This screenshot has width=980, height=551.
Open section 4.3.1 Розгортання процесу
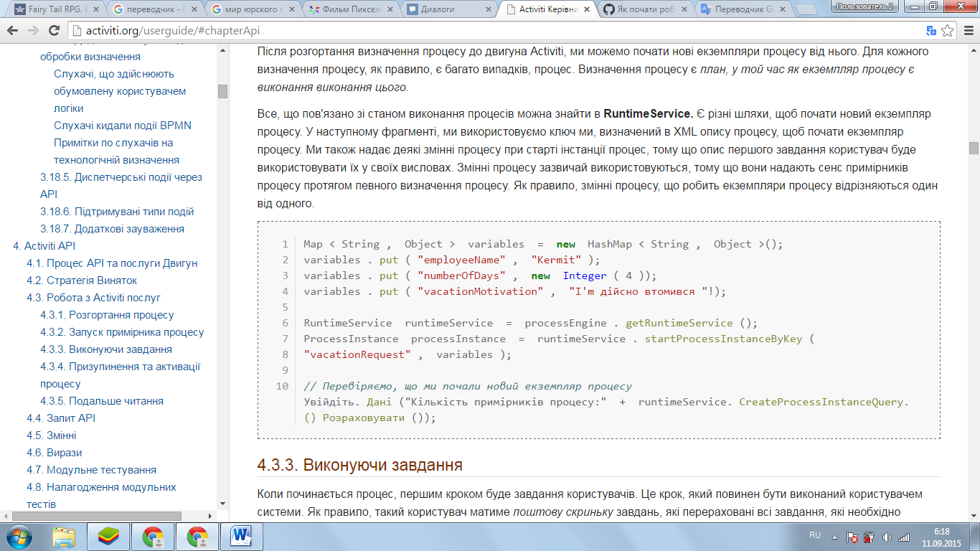point(107,315)
